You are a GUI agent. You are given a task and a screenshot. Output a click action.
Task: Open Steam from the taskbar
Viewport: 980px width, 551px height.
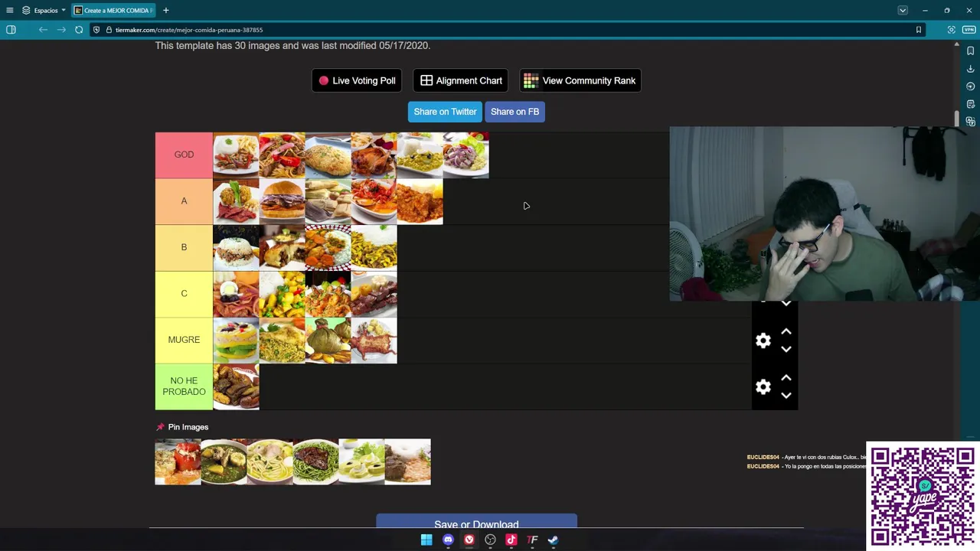(553, 540)
